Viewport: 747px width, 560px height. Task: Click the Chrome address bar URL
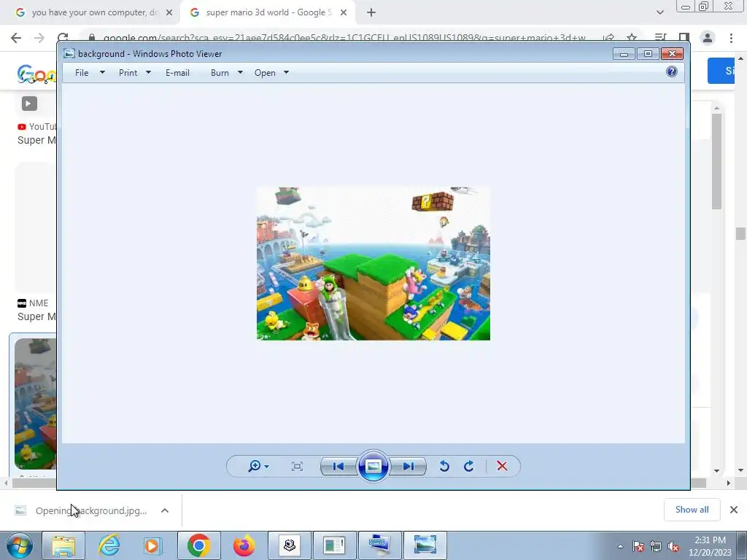coord(344,38)
